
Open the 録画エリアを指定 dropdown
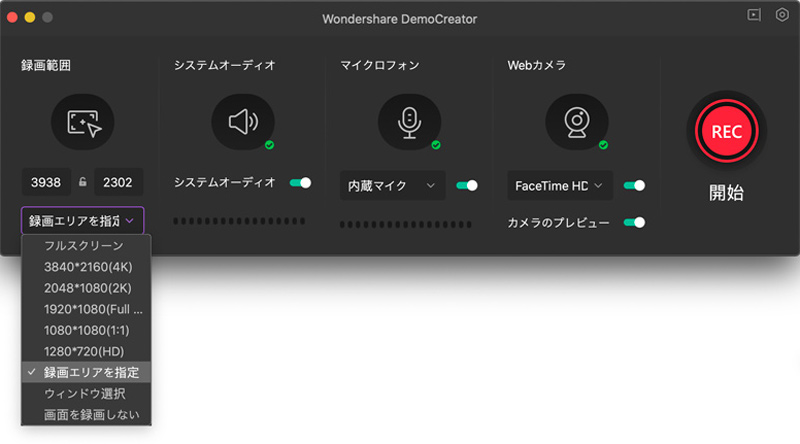tap(83, 220)
